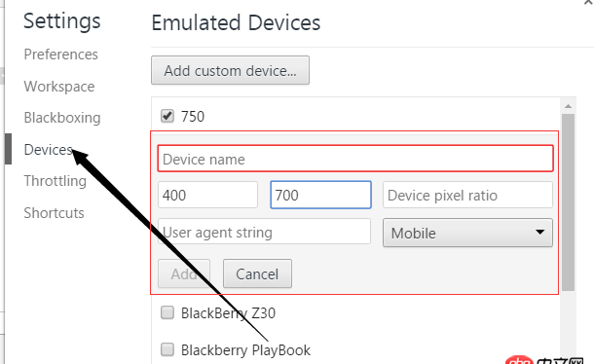Uncheck the 750 device checkbox
594x364 pixels.
point(167,116)
